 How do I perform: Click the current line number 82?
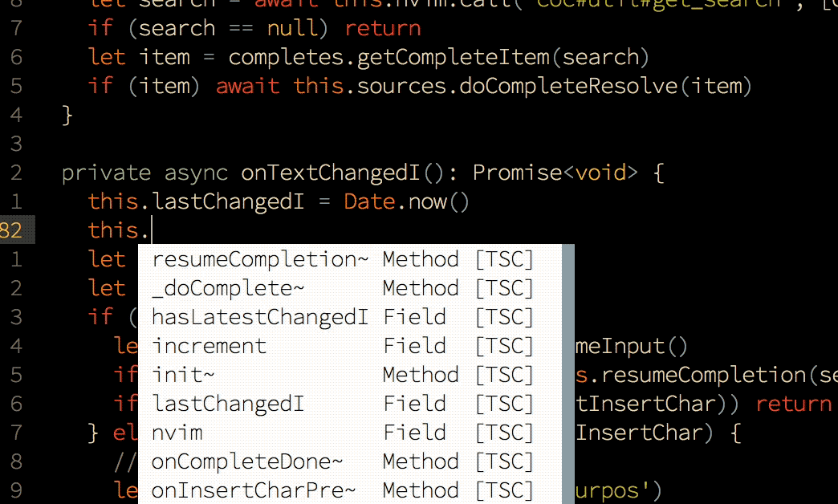click(11, 230)
